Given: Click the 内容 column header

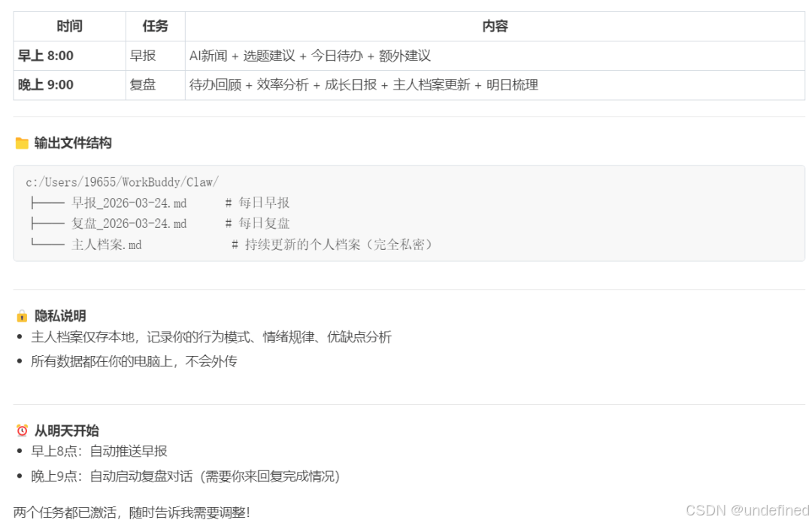Looking at the screenshot, I should tap(495, 26).
